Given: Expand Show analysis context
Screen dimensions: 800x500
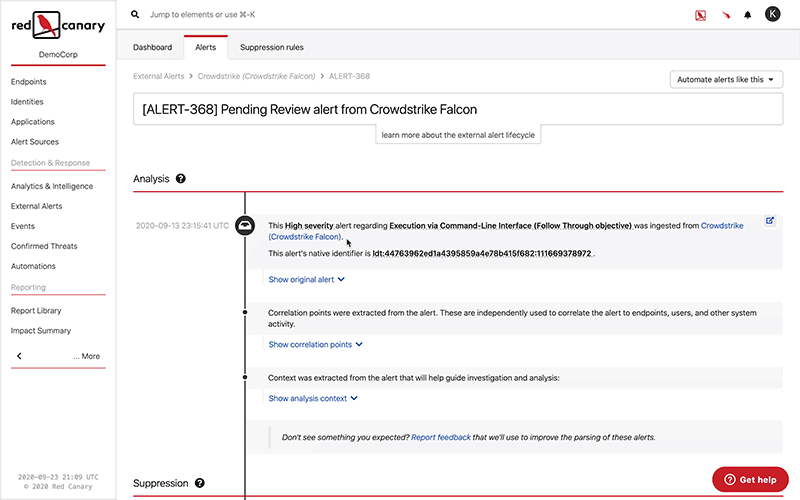Looking at the screenshot, I should [313, 398].
